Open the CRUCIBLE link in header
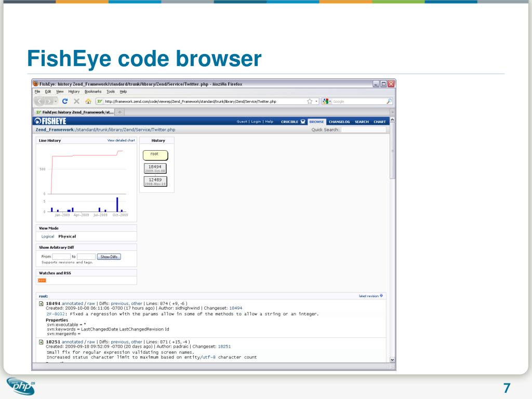532x399 pixels. click(289, 122)
